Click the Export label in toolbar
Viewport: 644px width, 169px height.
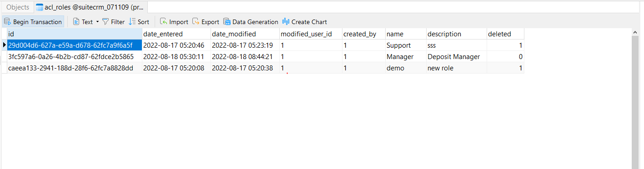tap(211, 22)
